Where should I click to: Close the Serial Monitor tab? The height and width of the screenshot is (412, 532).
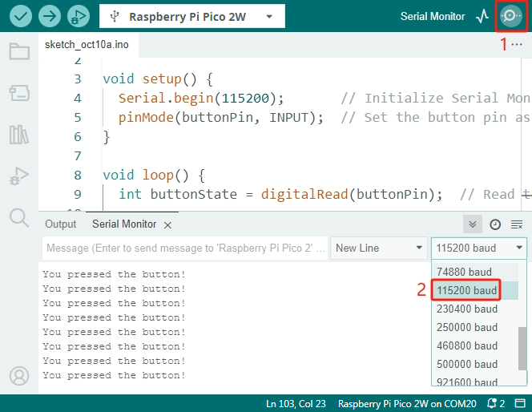coord(167,225)
